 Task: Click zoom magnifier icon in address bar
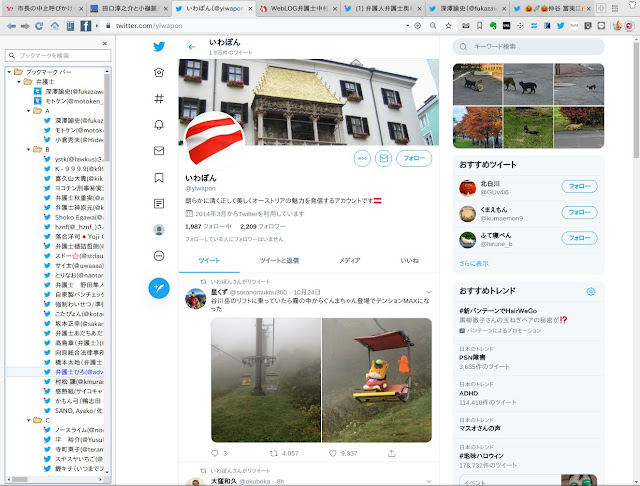tap(433, 26)
